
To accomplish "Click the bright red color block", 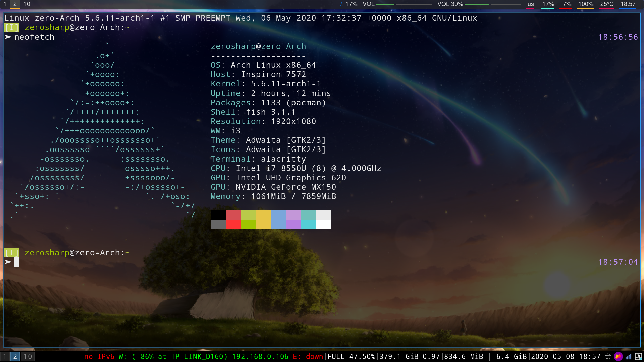I will 233,225.
